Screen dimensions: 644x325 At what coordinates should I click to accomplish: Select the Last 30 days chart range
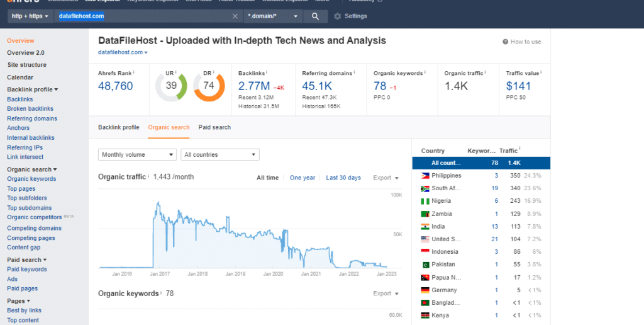click(x=343, y=178)
